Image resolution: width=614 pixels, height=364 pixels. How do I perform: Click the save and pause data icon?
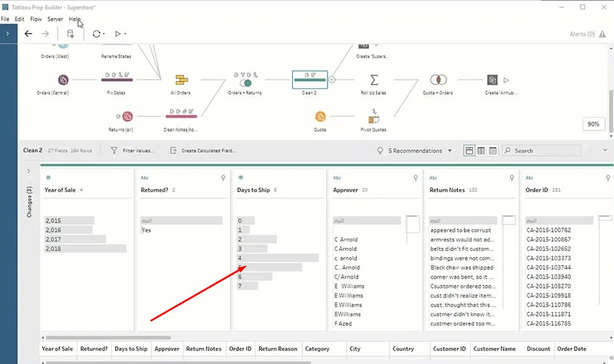tap(70, 33)
